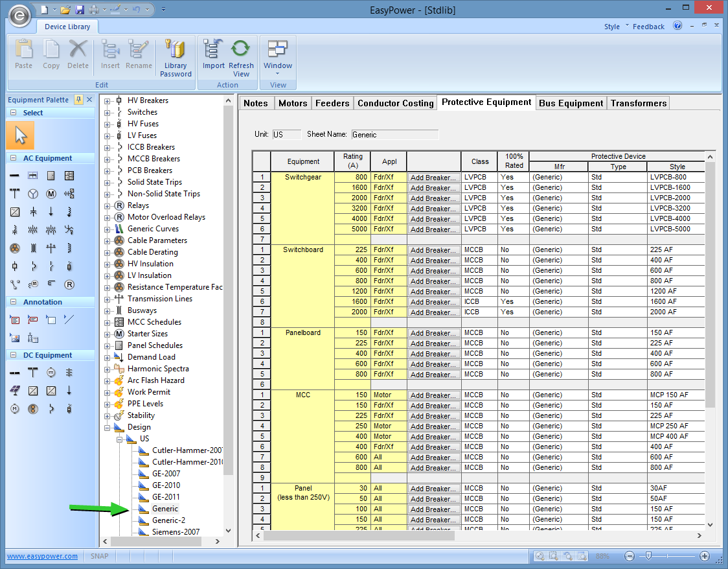Open the www.easypower.com link
Image resolution: width=728 pixels, height=569 pixels.
coord(42,556)
